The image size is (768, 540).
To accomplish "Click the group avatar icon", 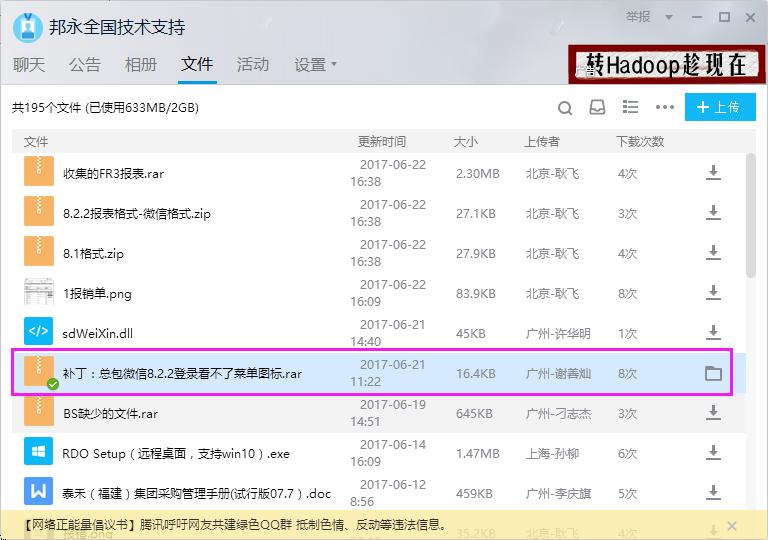I will coord(27,27).
